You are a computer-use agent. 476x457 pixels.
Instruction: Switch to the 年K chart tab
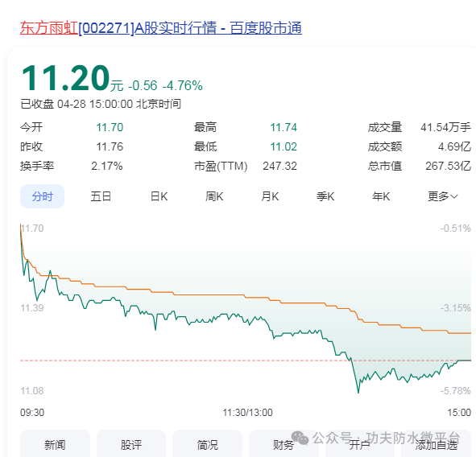[381, 196]
